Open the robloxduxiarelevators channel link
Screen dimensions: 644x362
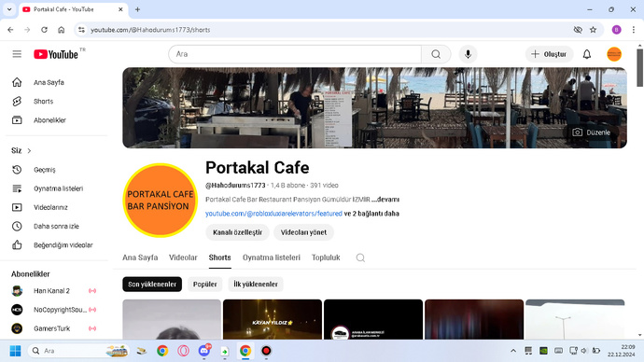(273, 214)
